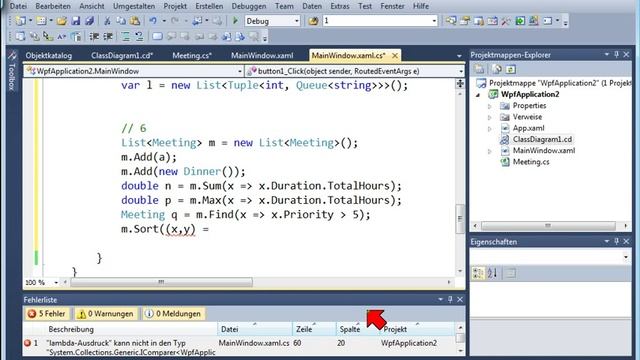Viewport: 640px width, 360px height.
Task: Click the Save All icon
Action: click(89, 21)
